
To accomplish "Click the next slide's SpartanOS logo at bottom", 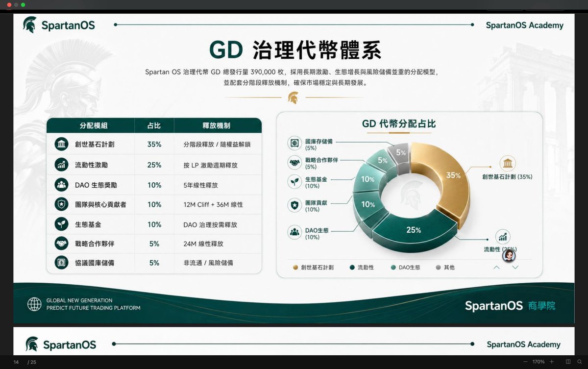I will coord(60,344).
